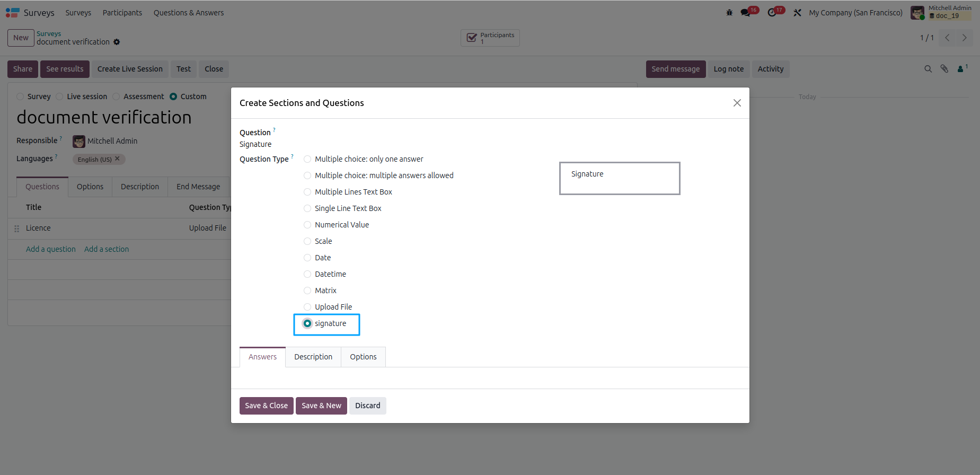
Task: Click the Test button
Action: coord(183,69)
